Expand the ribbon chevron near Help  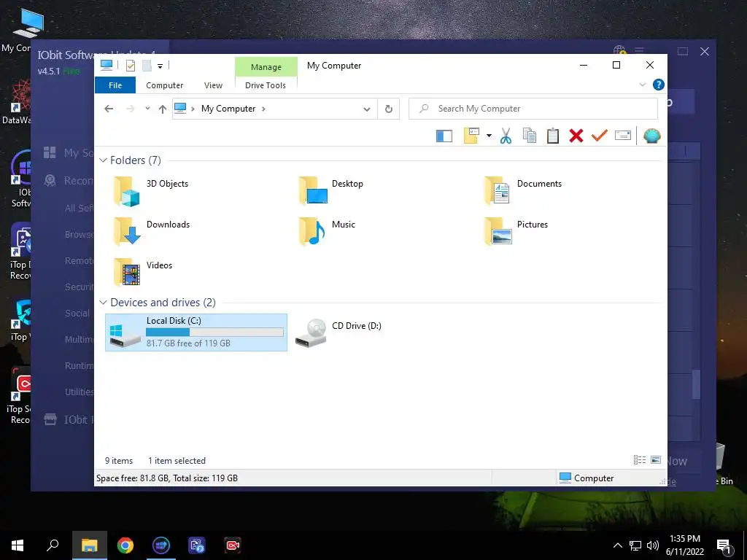pyautogui.click(x=642, y=85)
